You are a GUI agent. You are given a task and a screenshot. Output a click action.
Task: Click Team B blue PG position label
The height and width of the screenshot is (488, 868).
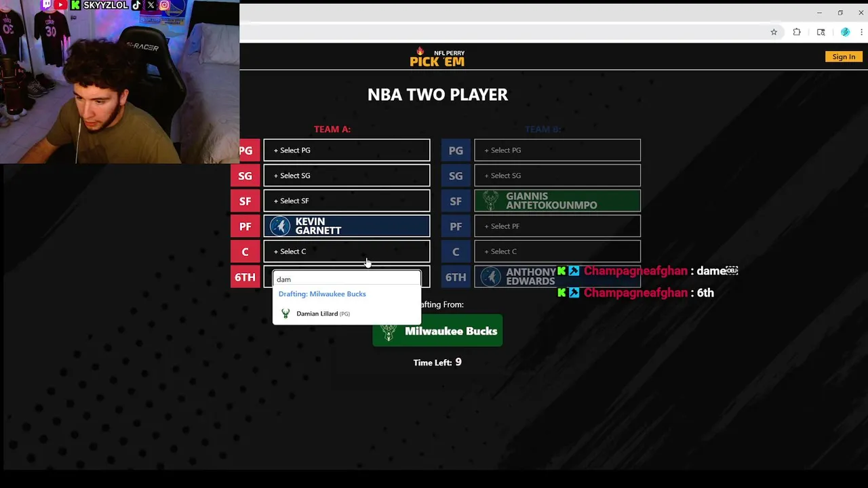(x=456, y=150)
